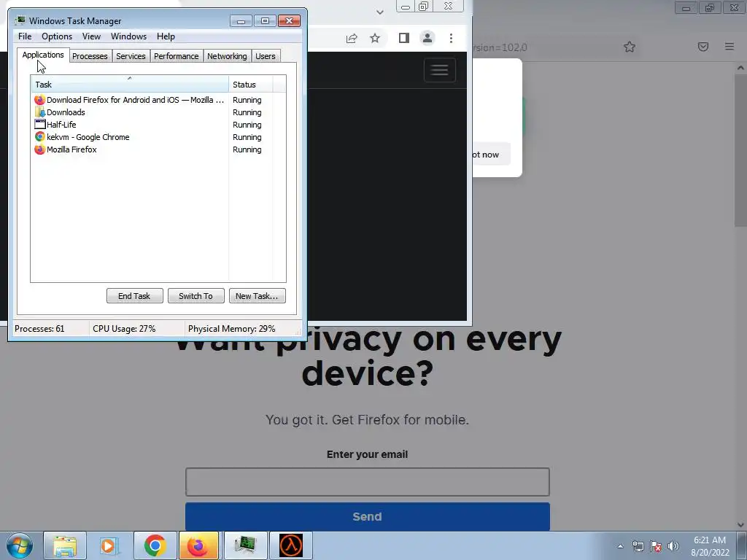Open the Chrome profile avatar icon
Image resolution: width=747 pixels, height=560 pixels.
pyautogui.click(x=427, y=38)
